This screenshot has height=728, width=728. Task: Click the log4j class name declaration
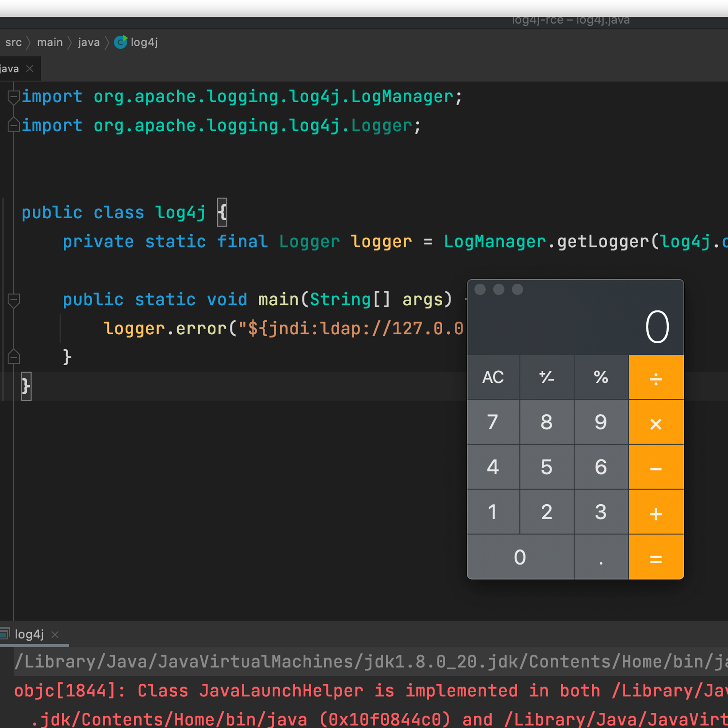click(181, 213)
